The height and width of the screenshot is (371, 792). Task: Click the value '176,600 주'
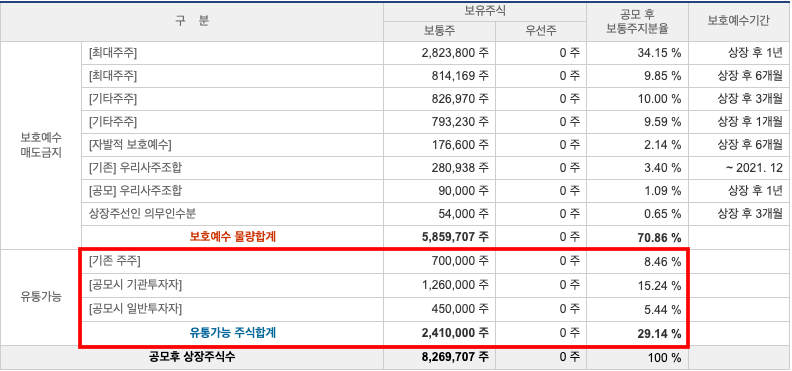[460, 145]
